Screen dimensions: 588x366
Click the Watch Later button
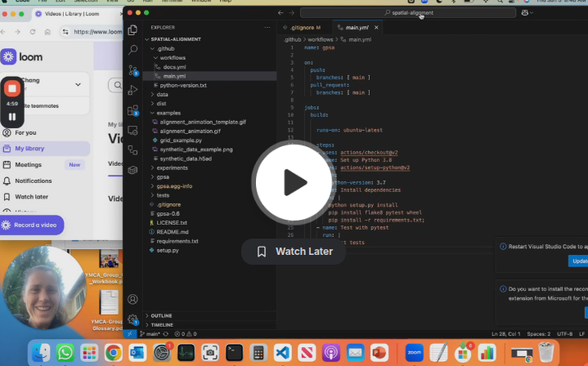[294, 252]
